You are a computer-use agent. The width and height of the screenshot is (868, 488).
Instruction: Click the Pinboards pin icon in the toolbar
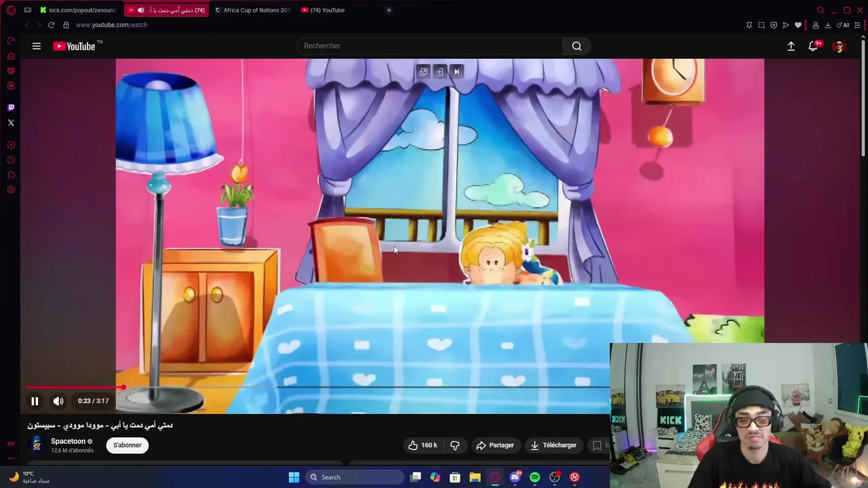[x=749, y=25]
